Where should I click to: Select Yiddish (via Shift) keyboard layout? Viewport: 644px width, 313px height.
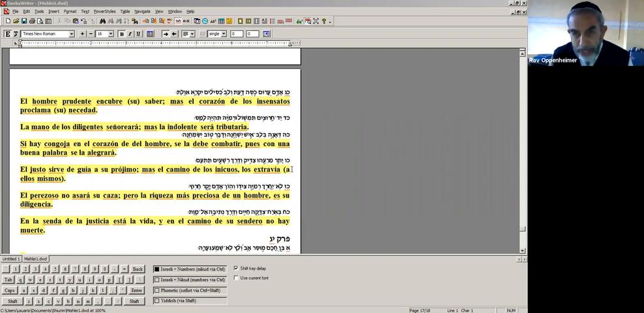[x=190, y=301]
